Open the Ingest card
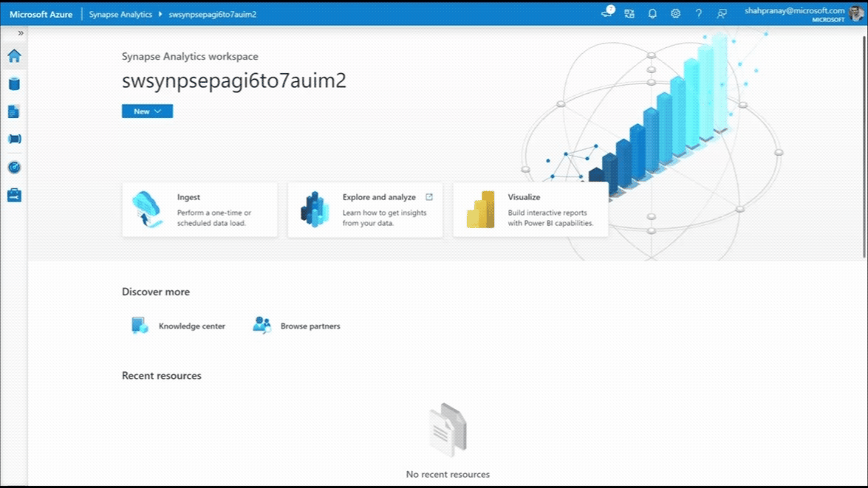The height and width of the screenshot is (488, 868). coord(200,210)
